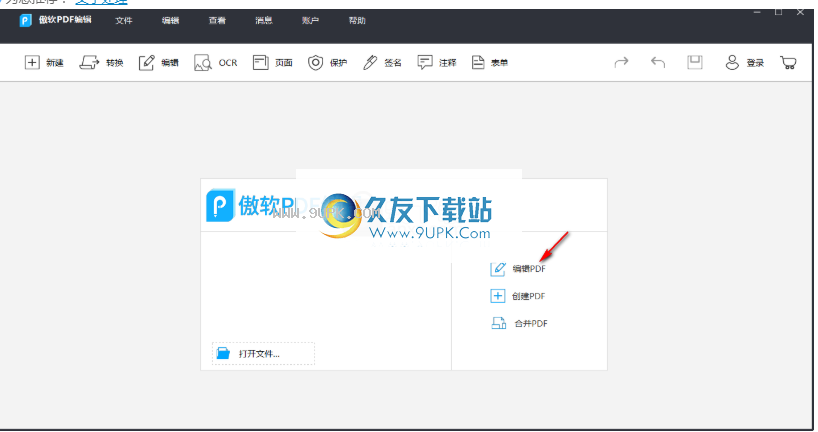Click 创建PDF on the start panel
This screenshot has width=818, height=432.
coord(518,296)
